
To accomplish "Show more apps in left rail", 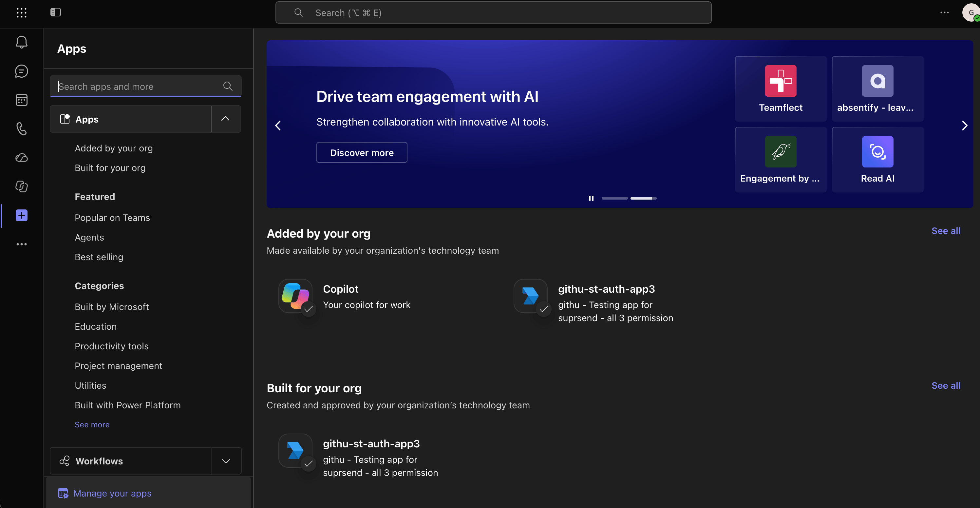I will coord(22,244).
